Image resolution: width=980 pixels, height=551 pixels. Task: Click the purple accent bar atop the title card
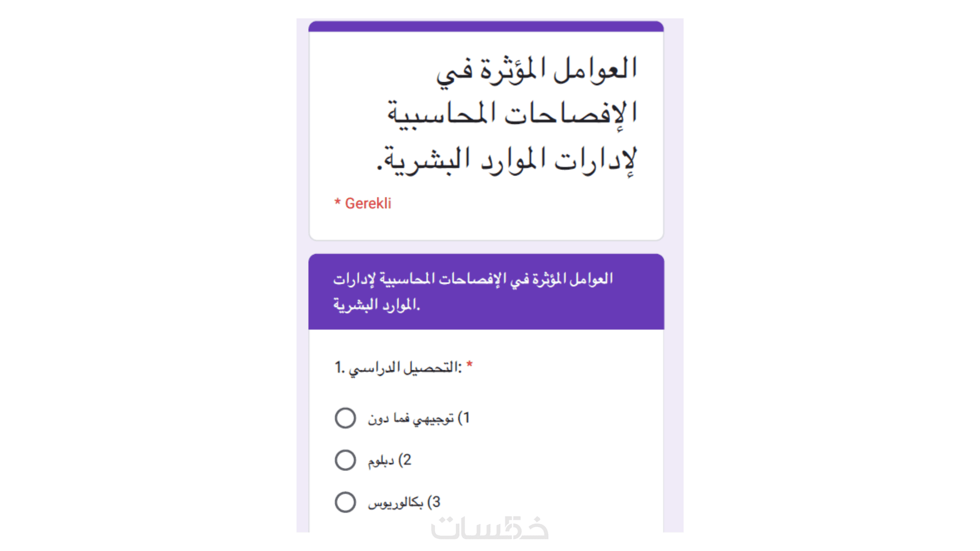pos(486,27)
